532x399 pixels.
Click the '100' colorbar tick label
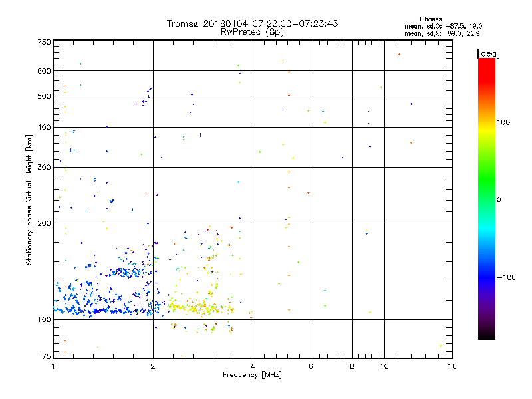[x=503, y=122]
